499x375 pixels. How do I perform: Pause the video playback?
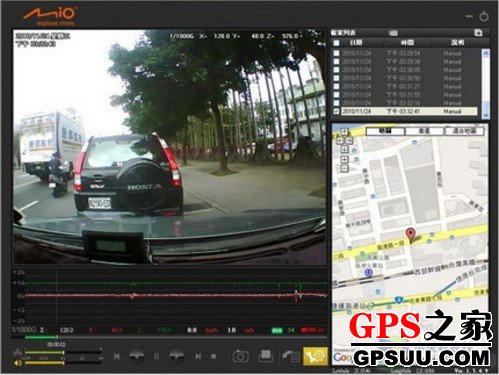tap(157, 356)
